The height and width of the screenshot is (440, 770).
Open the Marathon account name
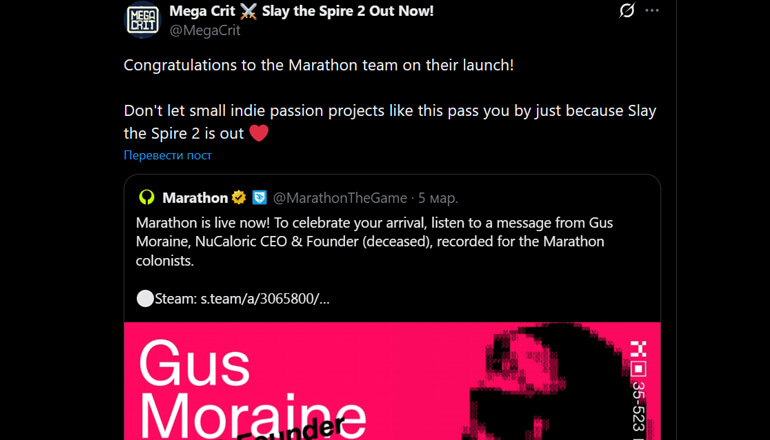[x=194, y=198]
